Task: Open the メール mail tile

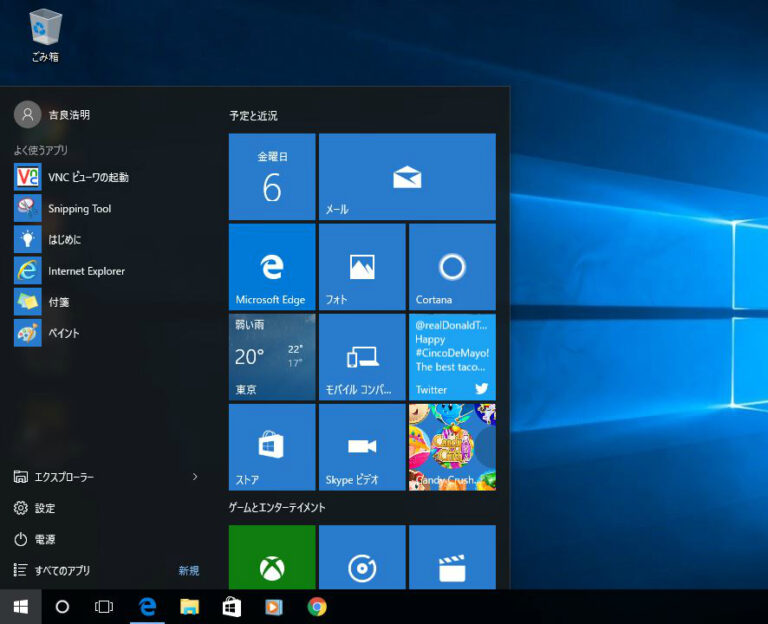Action: point(407,177)
